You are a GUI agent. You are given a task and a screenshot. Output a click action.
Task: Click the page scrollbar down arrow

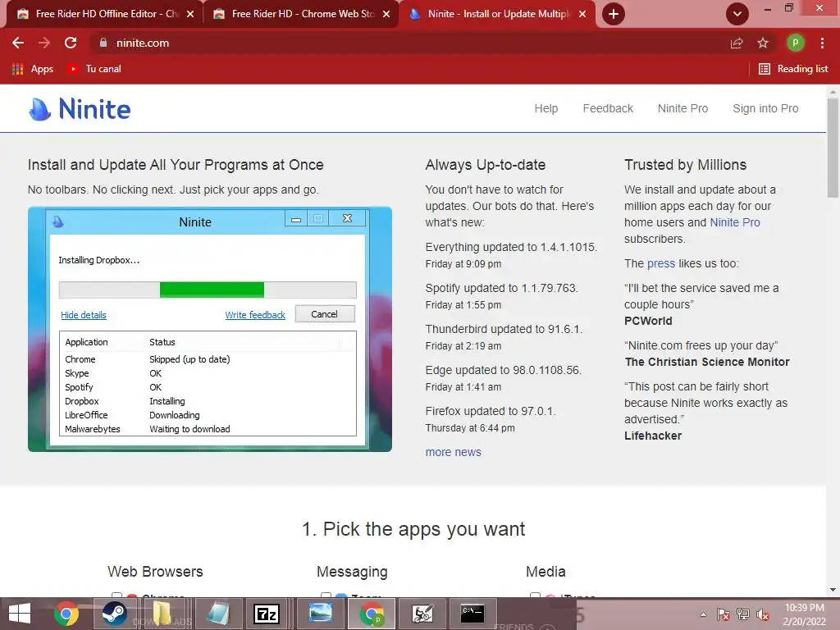[x=833, y=590]
